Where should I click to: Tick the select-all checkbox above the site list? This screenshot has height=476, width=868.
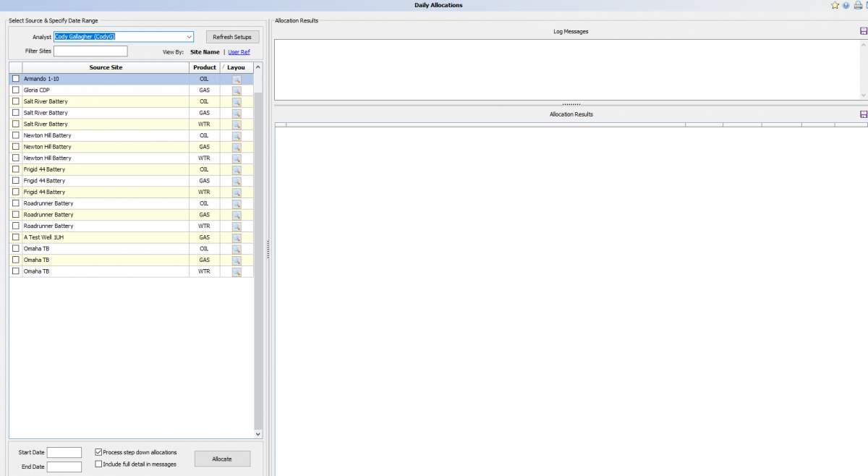click(14, 67)
